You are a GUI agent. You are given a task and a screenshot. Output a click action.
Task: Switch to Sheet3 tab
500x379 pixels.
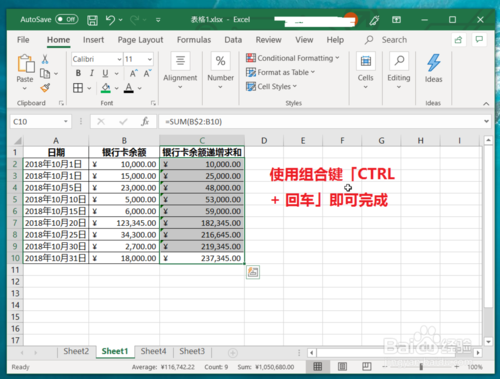point(192,351)
